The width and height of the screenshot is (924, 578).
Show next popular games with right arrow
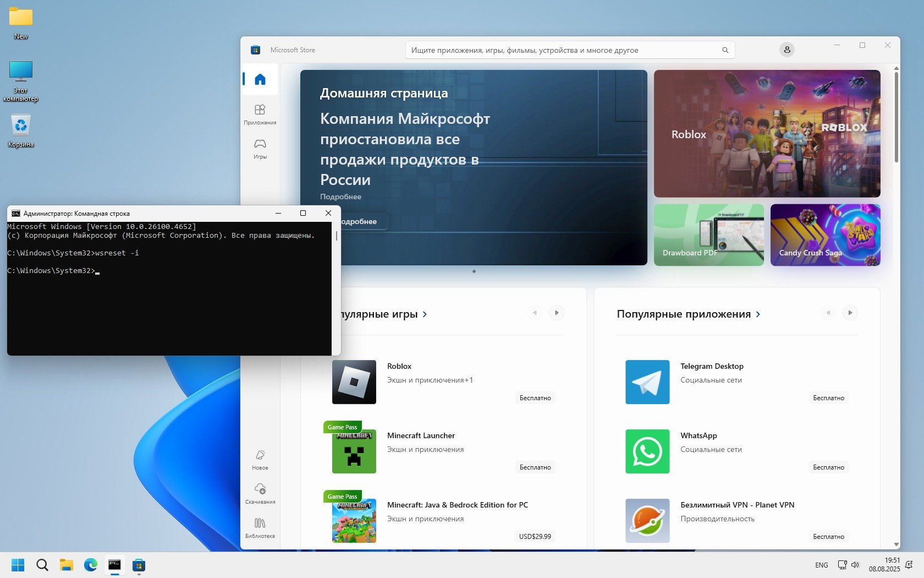(557, 313)
